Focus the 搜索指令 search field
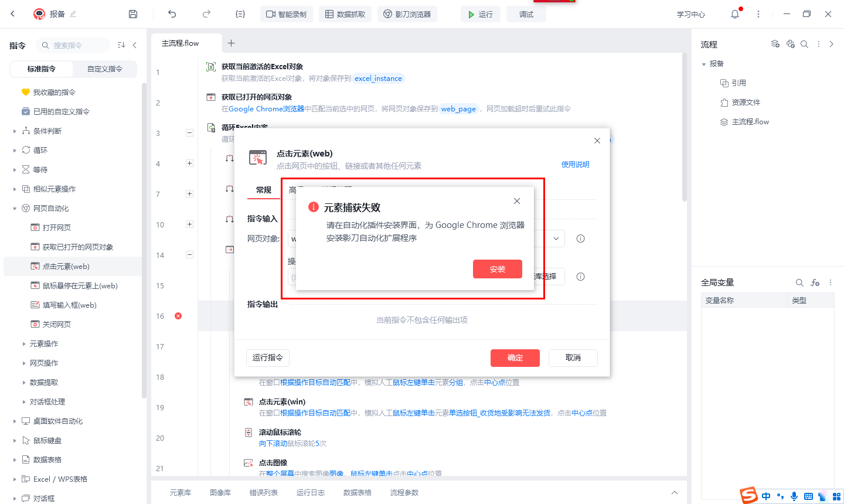The height and width of the screenshot is (504, 844). point(73,45)
